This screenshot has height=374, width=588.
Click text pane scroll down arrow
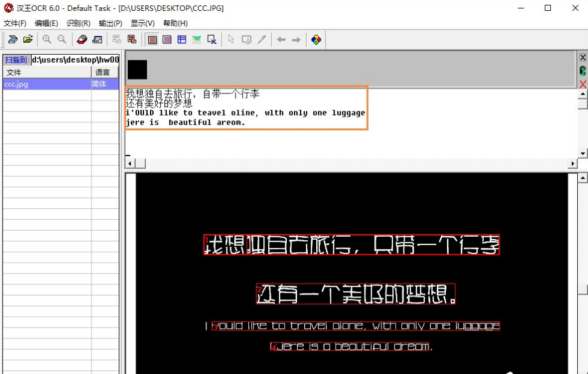(x=583, y=153)
